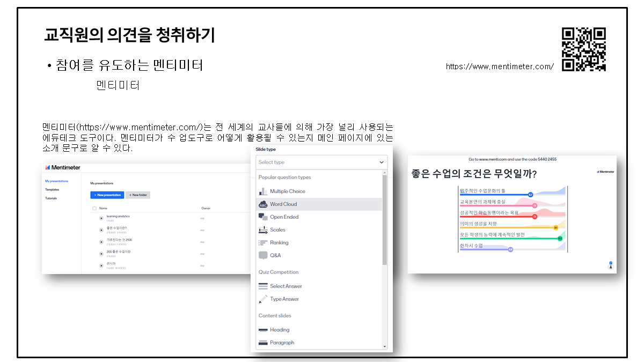The image size is (644, 362).
Task: Choose the Word Cloud icon
Action: [263, 204]
